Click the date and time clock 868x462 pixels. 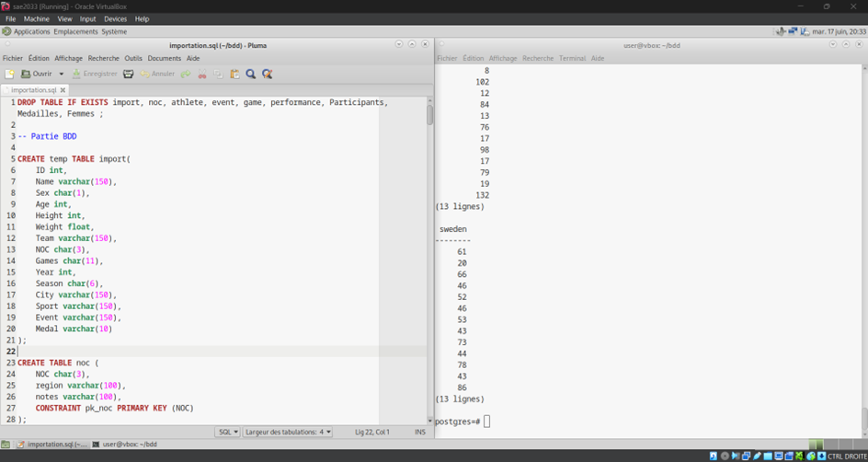(839, 31)
